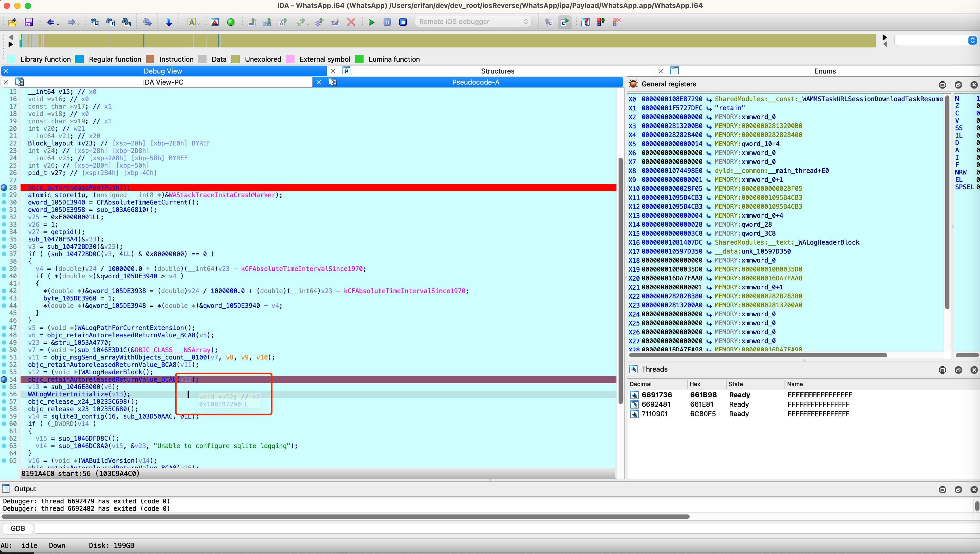Screen dimensions: 980x554
Task: Close the Structures tab
Action: 333,71
